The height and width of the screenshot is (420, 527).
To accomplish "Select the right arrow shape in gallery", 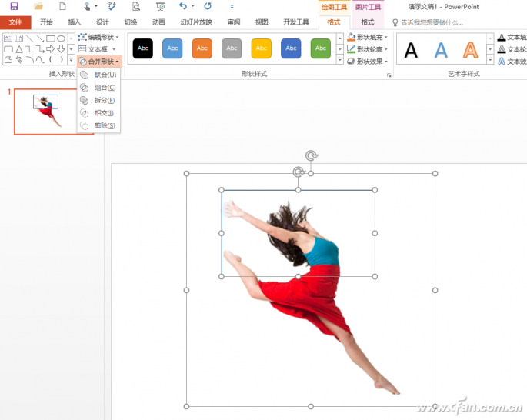I will 51,49.
